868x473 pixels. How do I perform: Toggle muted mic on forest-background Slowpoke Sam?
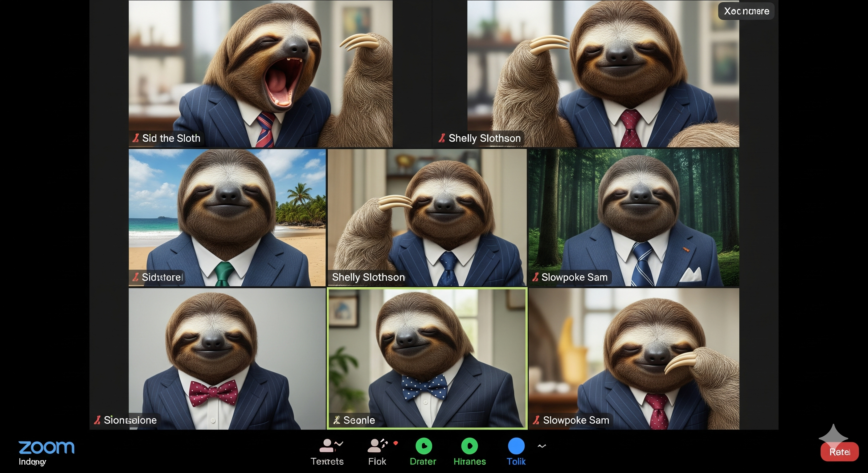tap(535, 277)
